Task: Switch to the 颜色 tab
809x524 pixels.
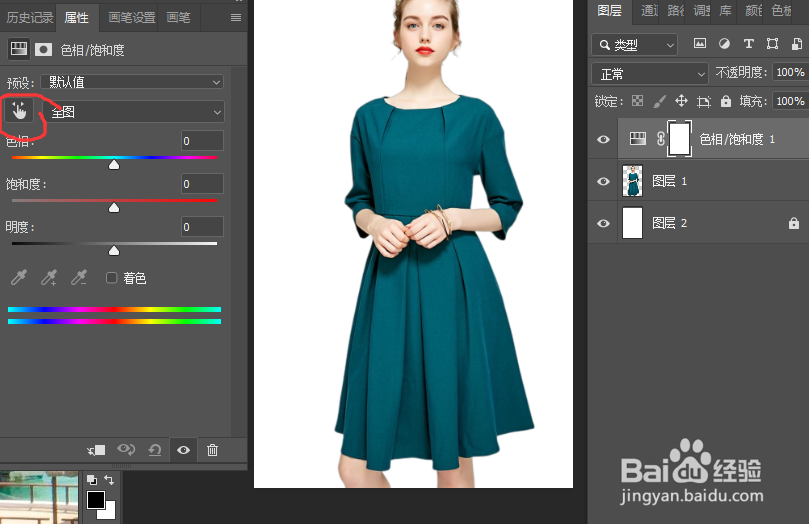Action: pyautogui.click(x=753, y=10)
